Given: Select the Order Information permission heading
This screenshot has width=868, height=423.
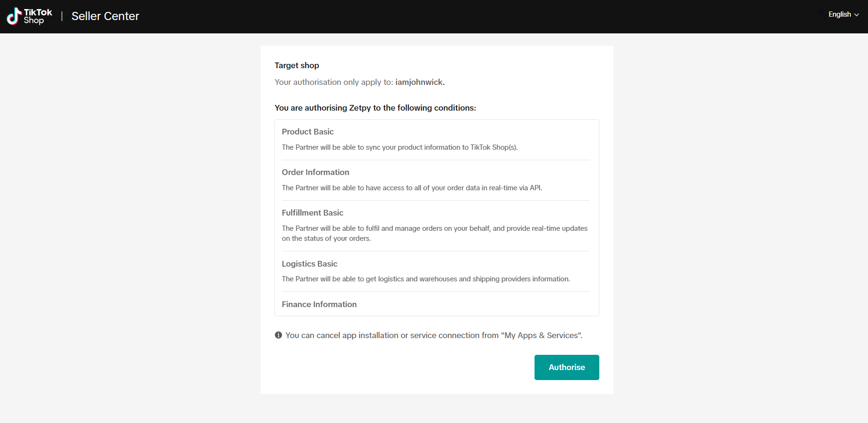Looking at the screenshot, I should [315, 172].
